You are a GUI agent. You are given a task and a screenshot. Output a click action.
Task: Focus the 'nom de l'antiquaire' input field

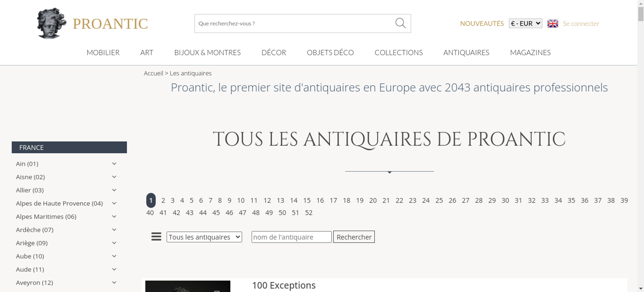291,237
